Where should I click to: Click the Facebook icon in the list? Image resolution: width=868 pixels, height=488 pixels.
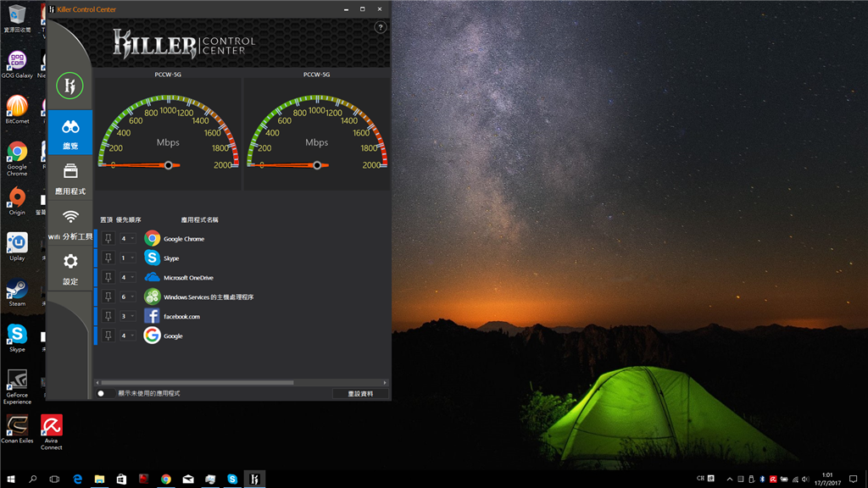click(x=152, y=316)
